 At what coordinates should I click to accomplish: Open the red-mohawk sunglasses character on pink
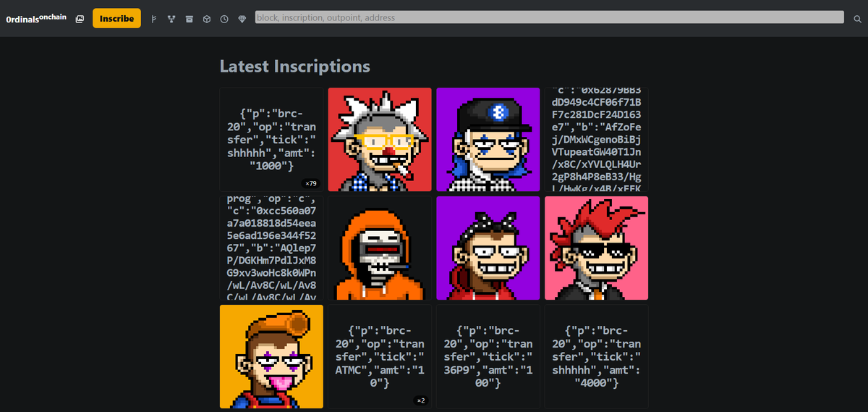[597, 248]
